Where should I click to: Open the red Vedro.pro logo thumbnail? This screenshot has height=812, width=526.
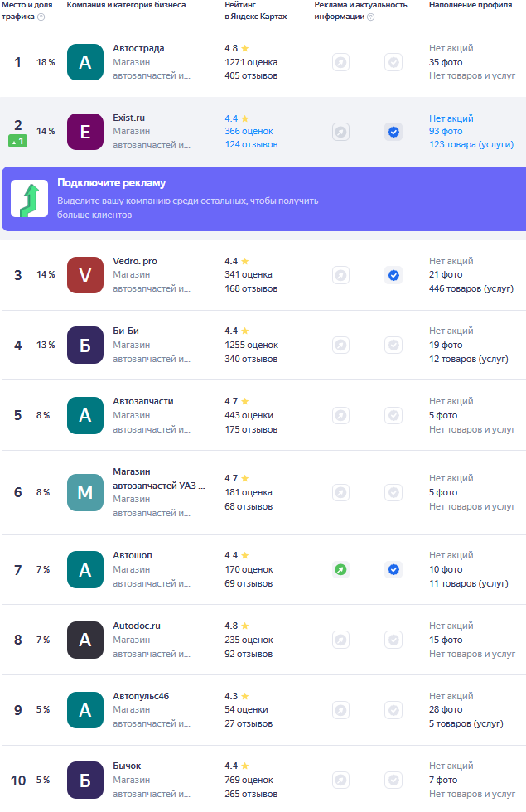click(85, 275)
